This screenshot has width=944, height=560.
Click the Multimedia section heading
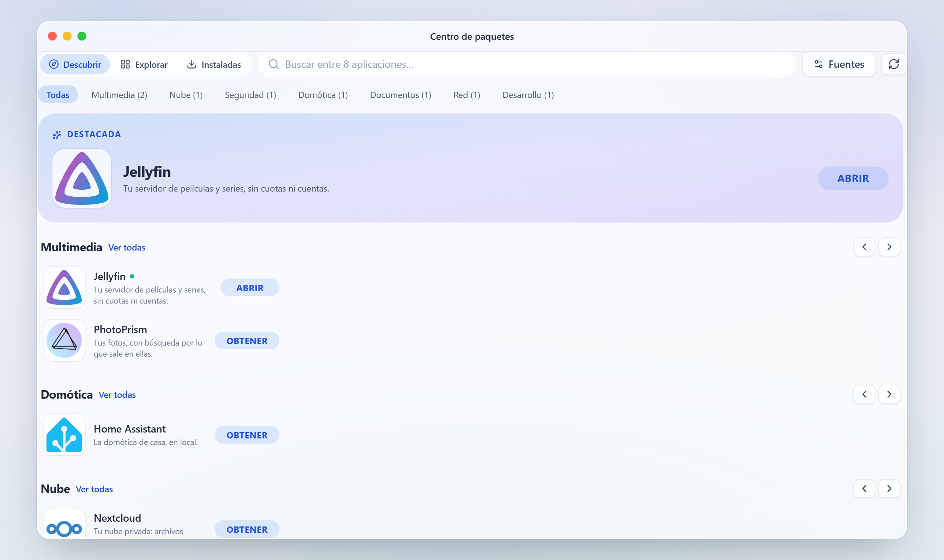click(x=72, y=247)
